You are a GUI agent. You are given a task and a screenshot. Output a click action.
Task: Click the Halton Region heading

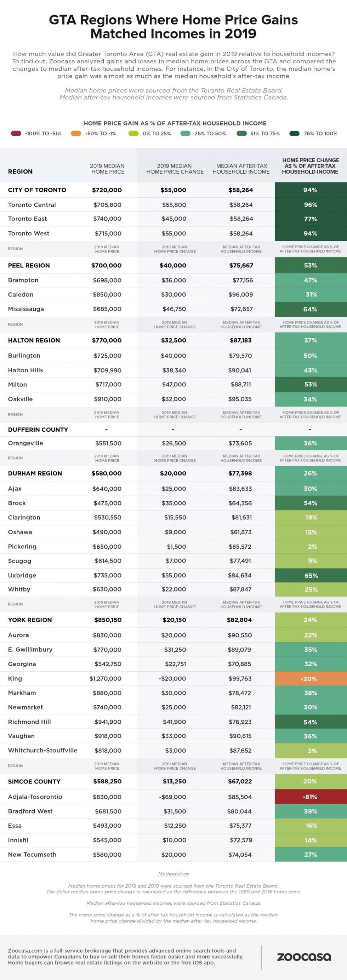(x=34, y=340)
